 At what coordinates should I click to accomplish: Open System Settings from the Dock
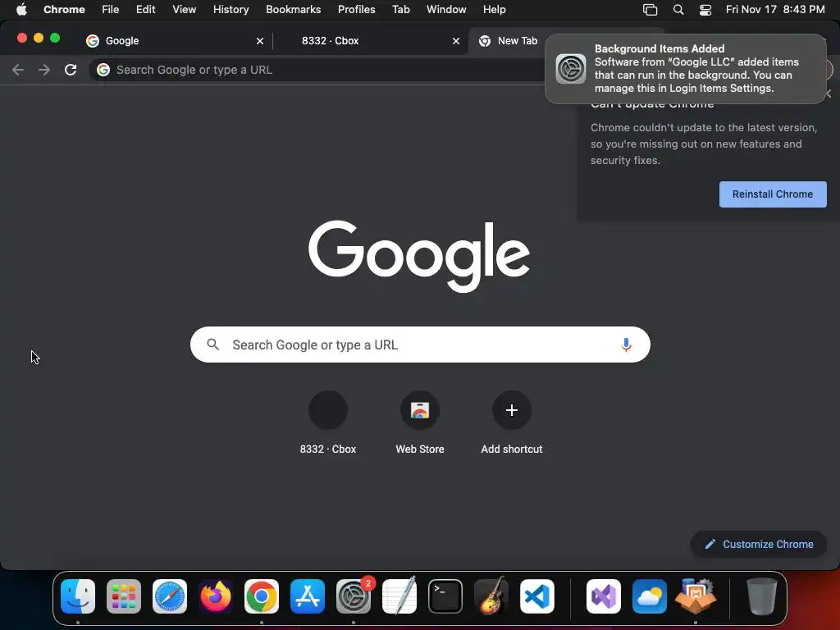point(354,596)
